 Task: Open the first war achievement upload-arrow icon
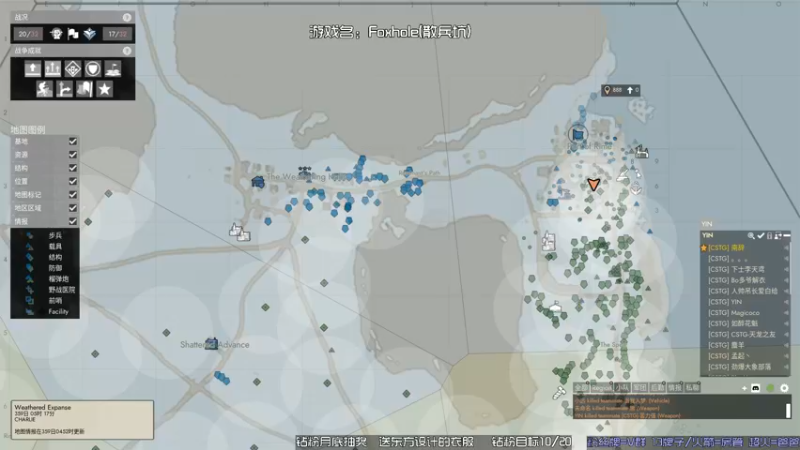click(33, 68)
